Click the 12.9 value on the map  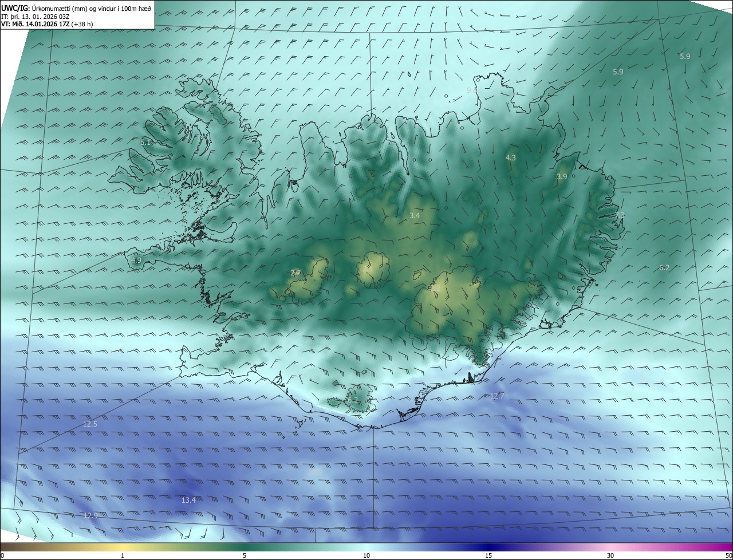(x=90, y=516)
